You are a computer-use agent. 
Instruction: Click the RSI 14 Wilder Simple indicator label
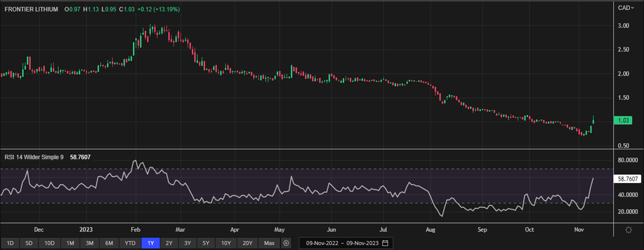(x=33, y=156)
